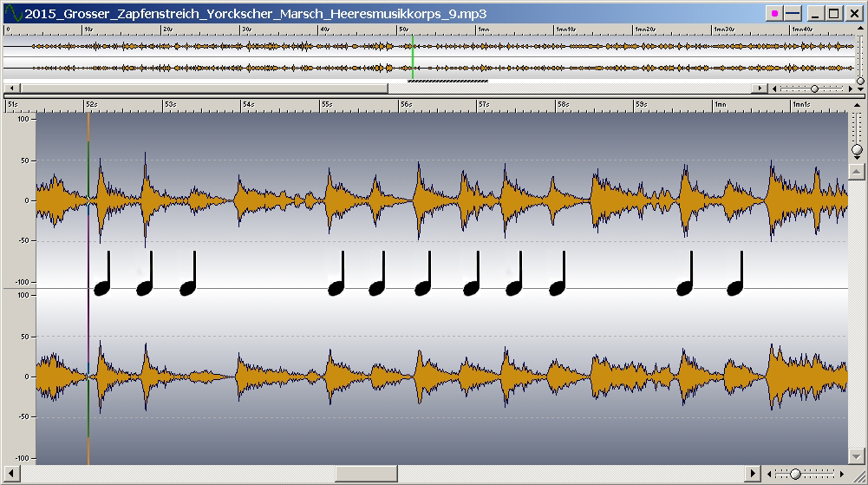This screenshot has width=868, height=485.
Task: Maximize the audio window
Action: 834,14
